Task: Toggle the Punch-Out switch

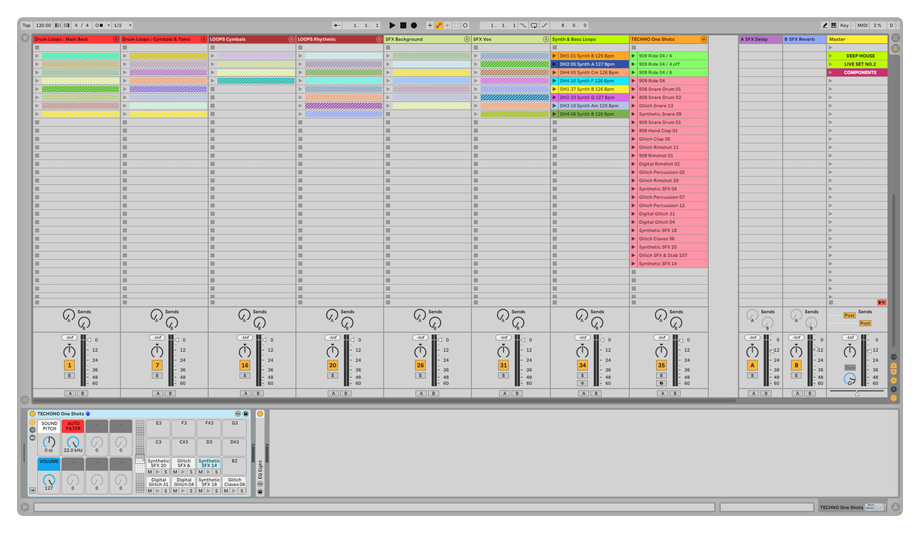Action: [x=544, y=25]
